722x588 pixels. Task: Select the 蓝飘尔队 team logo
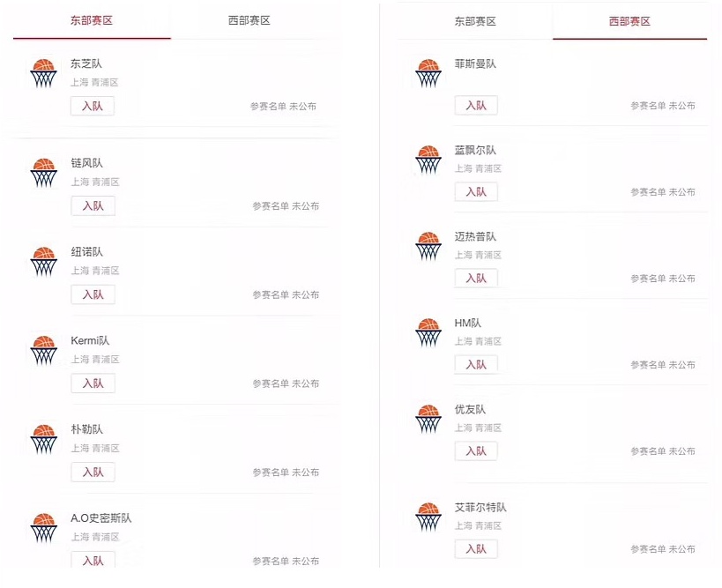click(428, 160)
